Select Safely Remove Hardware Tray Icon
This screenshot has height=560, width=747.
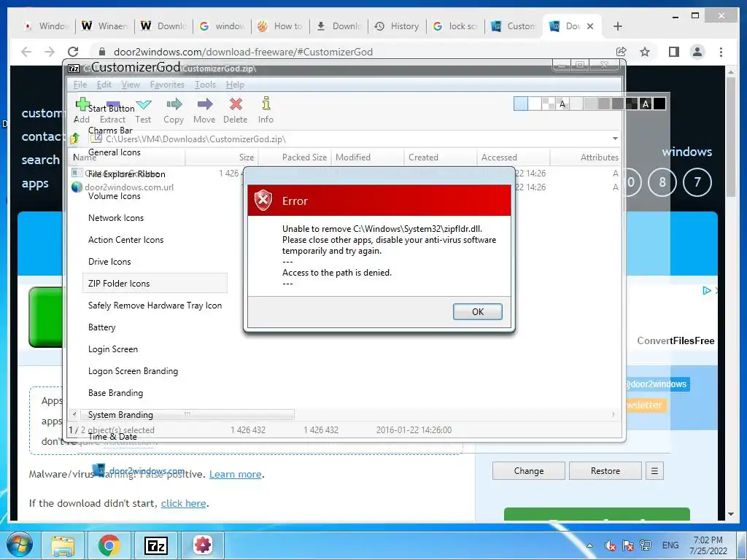(x=155, y=306)
